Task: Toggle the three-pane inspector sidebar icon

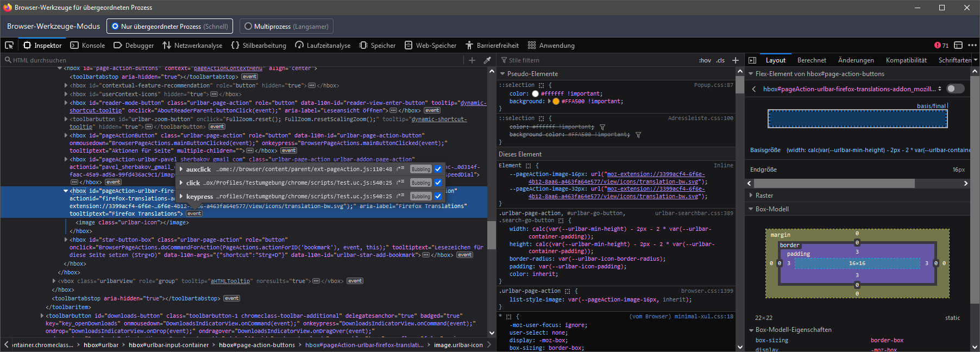Action: [752, 60]
